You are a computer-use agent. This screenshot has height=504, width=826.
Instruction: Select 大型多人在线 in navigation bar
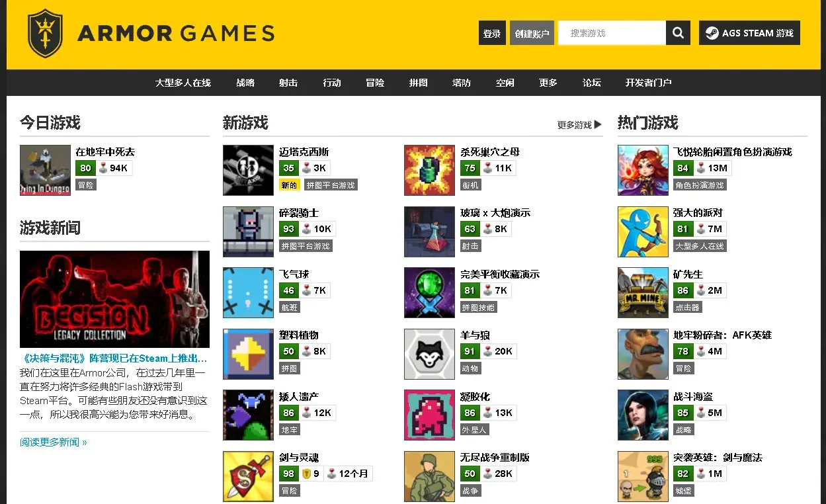click(x=183, y=83)
